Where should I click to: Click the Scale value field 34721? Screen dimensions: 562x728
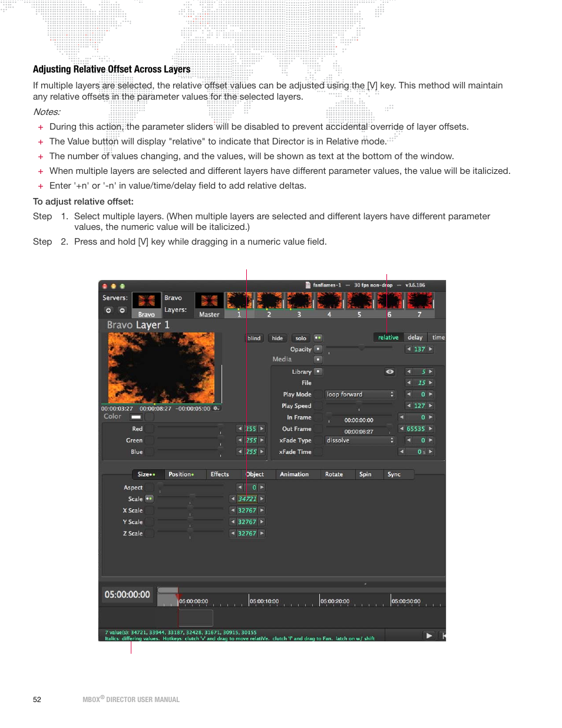click(x=247, y=499)
